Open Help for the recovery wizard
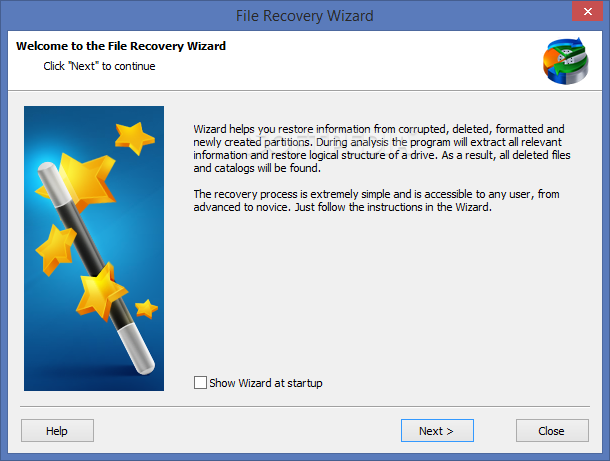 [57, 430]
